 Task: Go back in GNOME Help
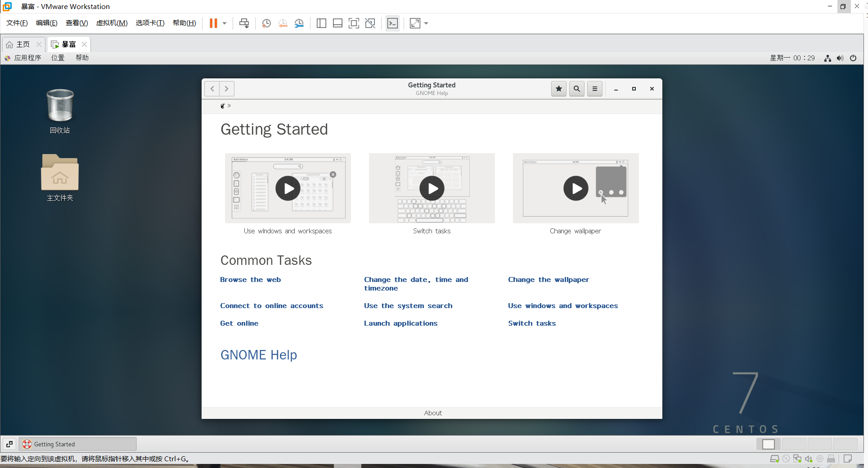[212, 89]
